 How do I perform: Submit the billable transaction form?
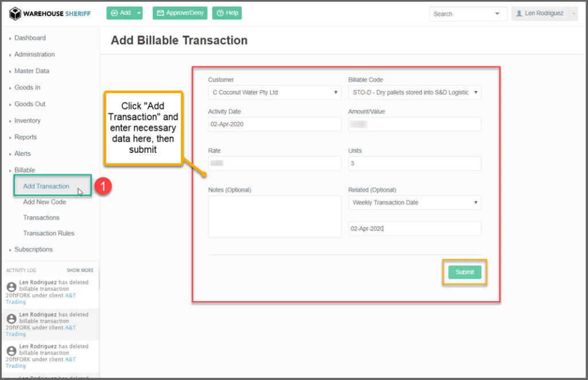[465, 272]
